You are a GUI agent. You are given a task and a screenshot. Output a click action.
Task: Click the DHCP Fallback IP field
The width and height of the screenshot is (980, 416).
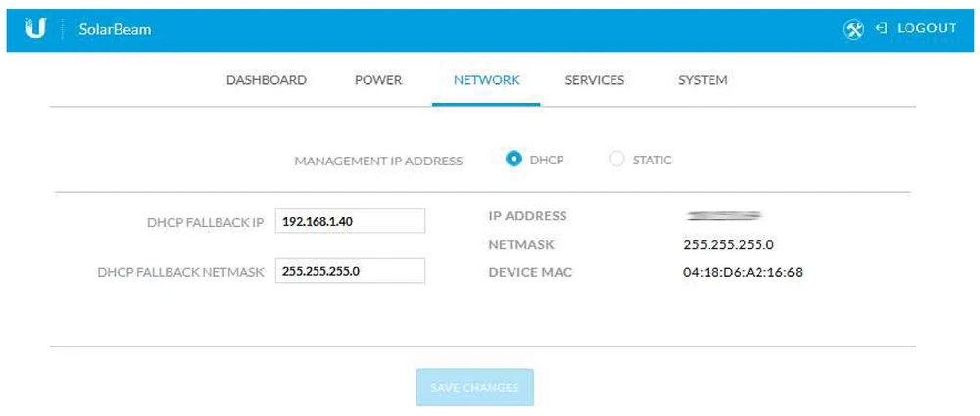[350, 221]
